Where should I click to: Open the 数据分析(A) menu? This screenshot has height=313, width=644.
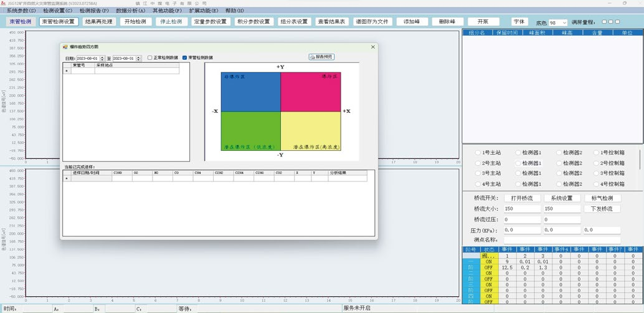point(130,11)
